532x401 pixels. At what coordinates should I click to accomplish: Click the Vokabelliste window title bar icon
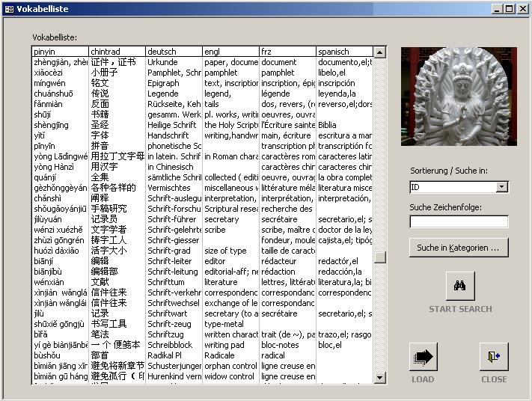pyautogui.click(x=9, y=8)
